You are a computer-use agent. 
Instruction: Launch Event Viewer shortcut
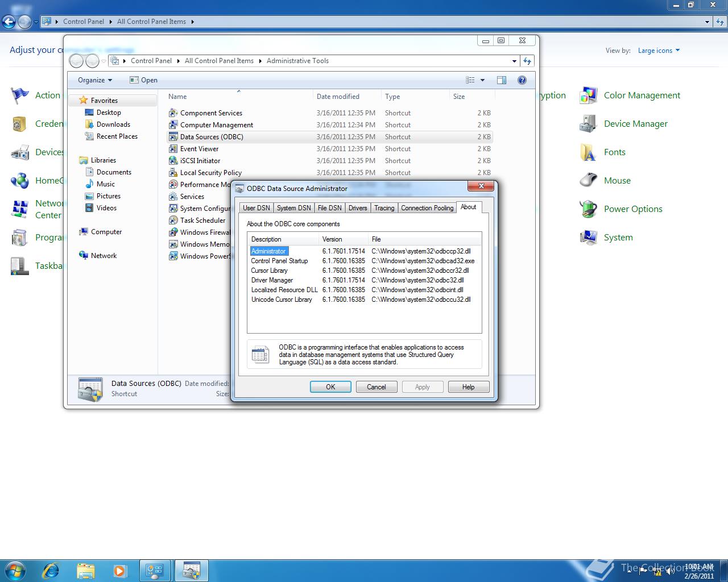pos(199,148)
